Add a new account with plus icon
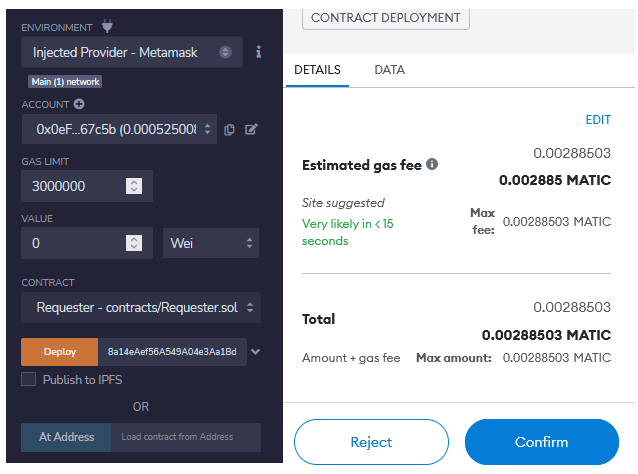Viewport: 638px width, 474px height. coord(79,104)
